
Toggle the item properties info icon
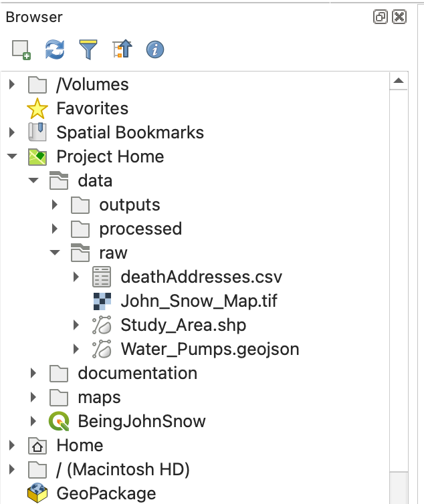pyautogui.click(x=155, y=49)
